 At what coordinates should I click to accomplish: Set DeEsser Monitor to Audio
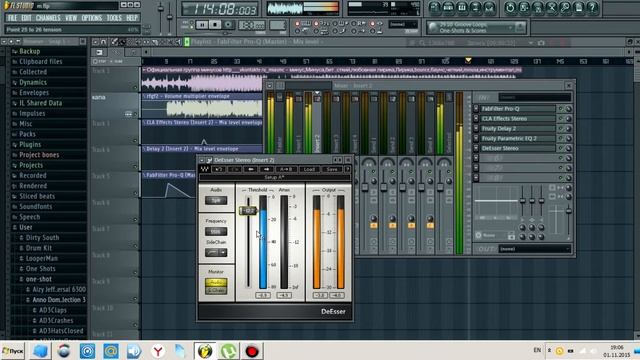coord(216,282)
